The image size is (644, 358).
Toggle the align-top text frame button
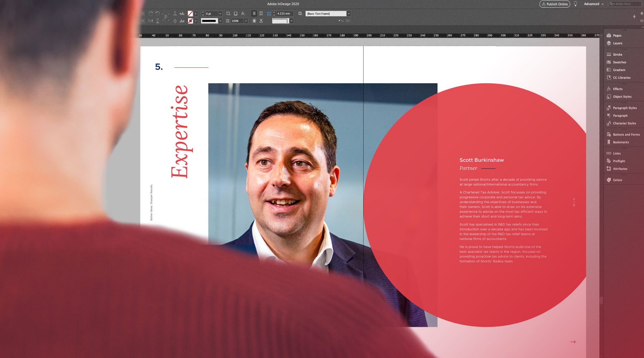coord(254,14)
